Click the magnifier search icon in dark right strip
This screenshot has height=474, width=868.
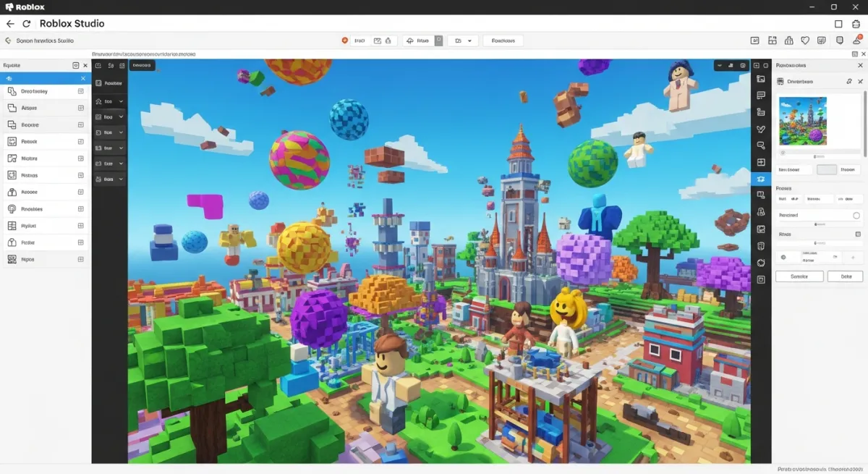761,145
